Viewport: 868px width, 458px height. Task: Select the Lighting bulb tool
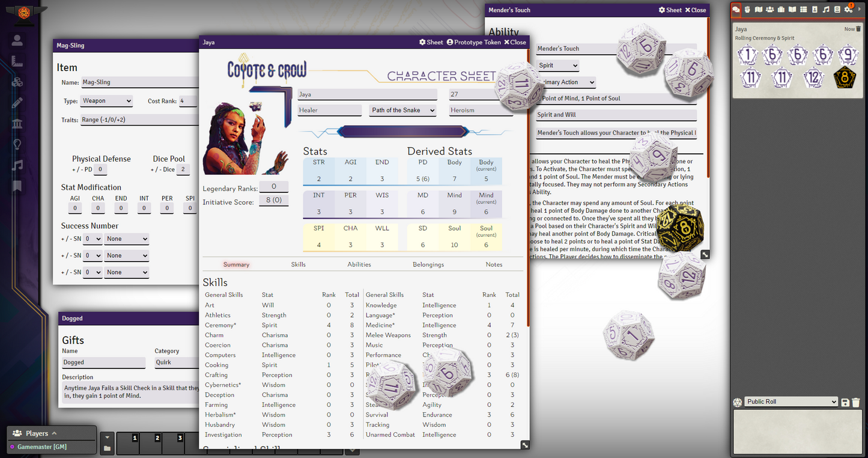coord(17,144)
